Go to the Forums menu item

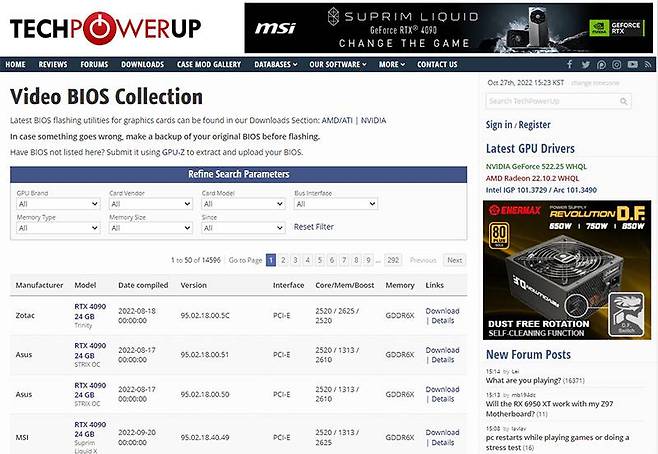coord(94,64)
